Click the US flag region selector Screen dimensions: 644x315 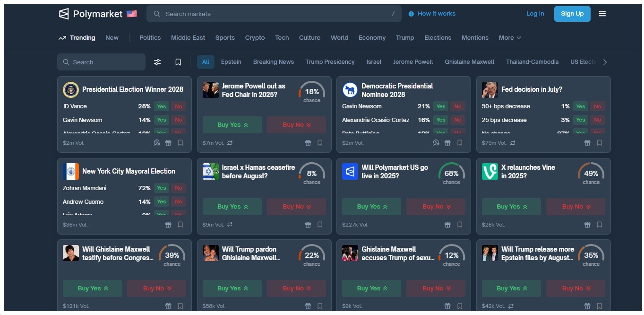pyautogui.click(x=132, y=14)
